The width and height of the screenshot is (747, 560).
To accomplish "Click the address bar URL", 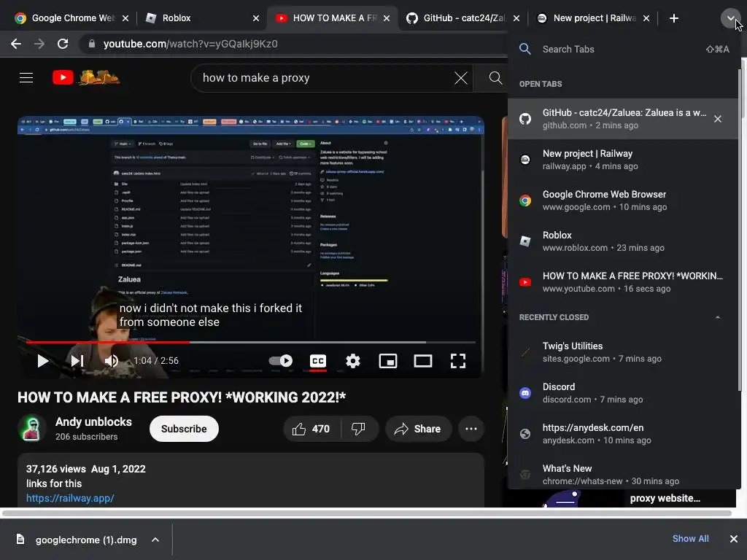I will click(190, 44).
